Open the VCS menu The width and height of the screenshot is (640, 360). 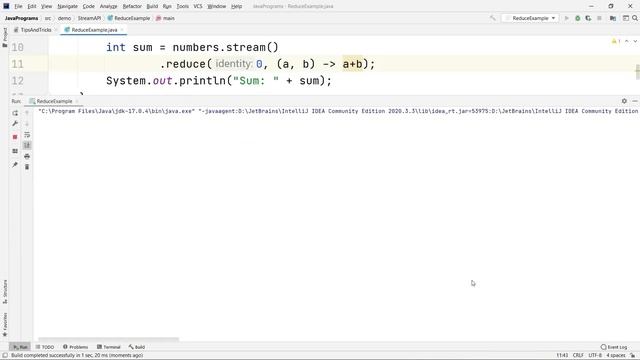(x=198, y=6)
